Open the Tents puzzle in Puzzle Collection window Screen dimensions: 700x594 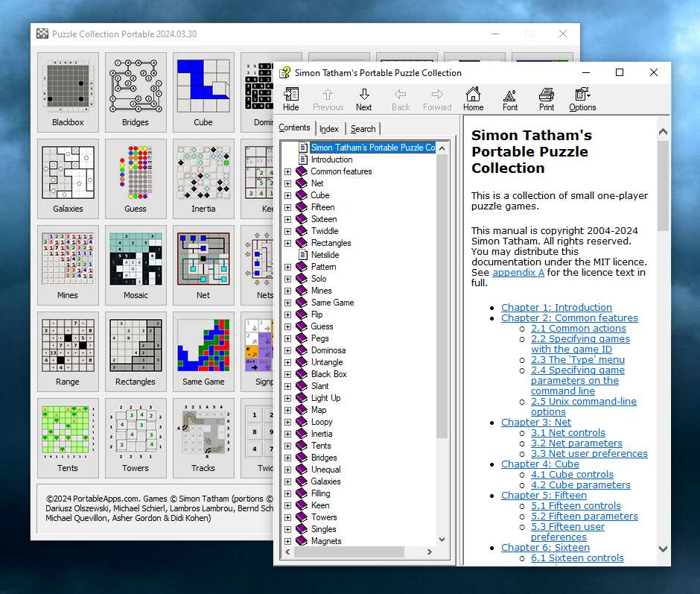pyautogui.click(x=68, y=438)
